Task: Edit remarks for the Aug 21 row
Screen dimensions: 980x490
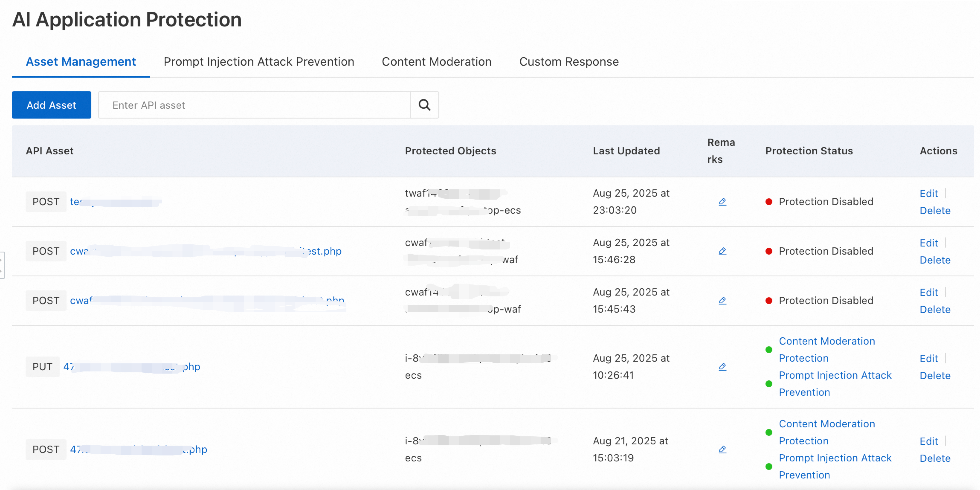Action: [722, 449]
